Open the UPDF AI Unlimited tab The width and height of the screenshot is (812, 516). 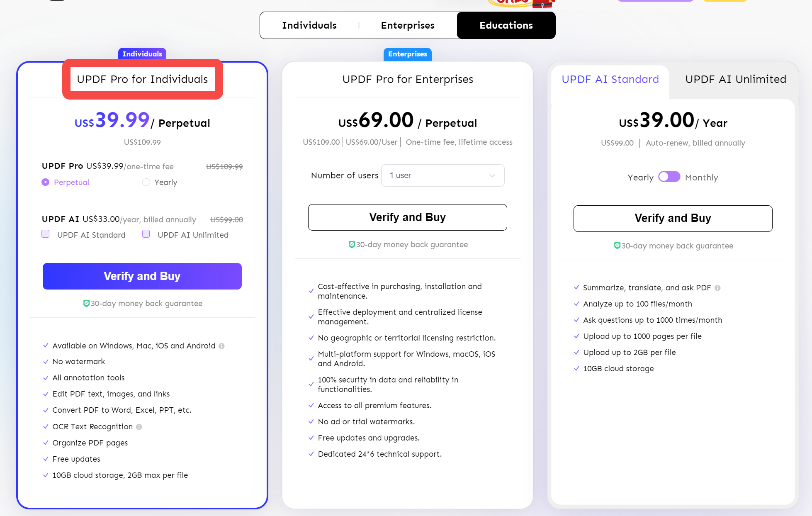(x=736, y=79)
